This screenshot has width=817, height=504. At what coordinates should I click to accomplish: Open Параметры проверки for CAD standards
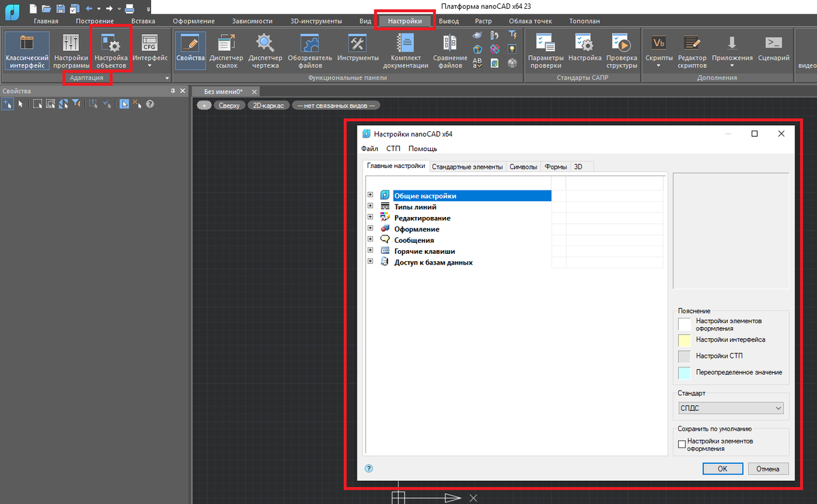545,51
